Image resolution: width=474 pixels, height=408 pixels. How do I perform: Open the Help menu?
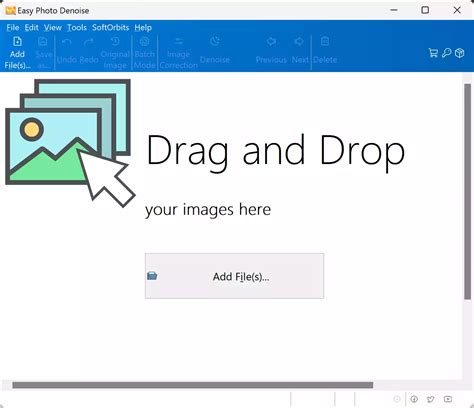[143, 27]
